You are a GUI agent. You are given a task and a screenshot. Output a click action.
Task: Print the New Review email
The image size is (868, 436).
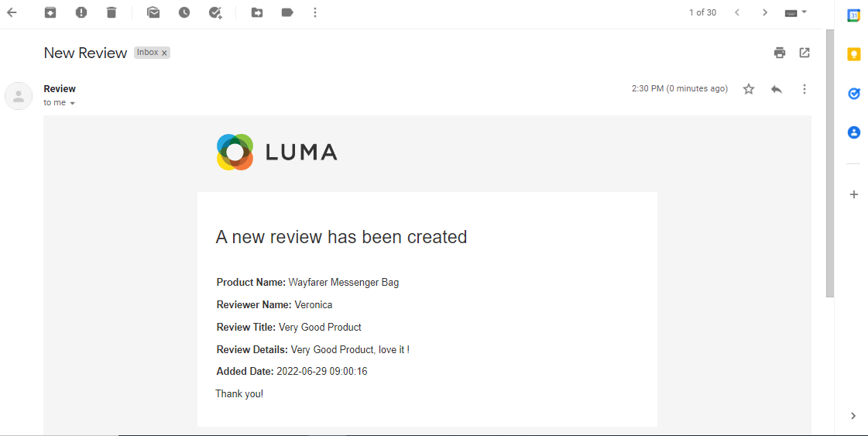point(780,53)
